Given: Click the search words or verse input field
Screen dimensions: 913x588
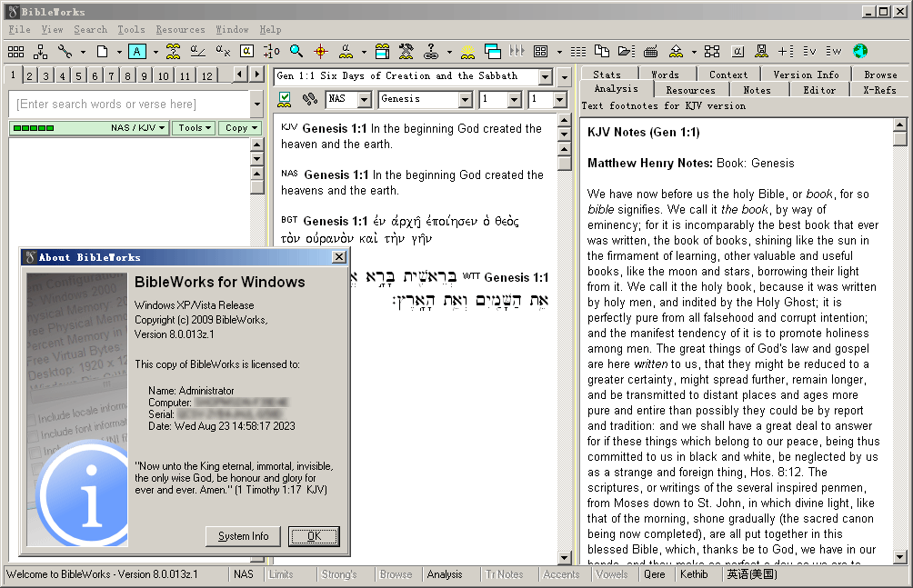Looking at the screenshot, I should [x=129, y=105].
